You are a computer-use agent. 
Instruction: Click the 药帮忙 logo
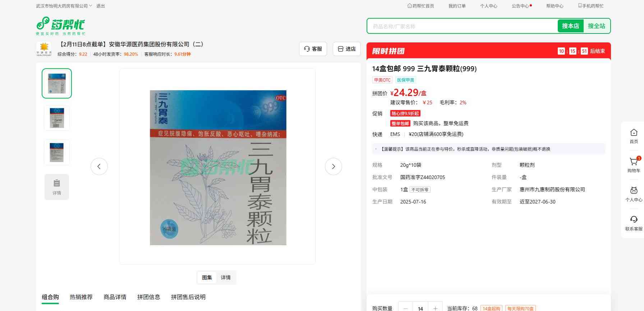pos(60,26)
